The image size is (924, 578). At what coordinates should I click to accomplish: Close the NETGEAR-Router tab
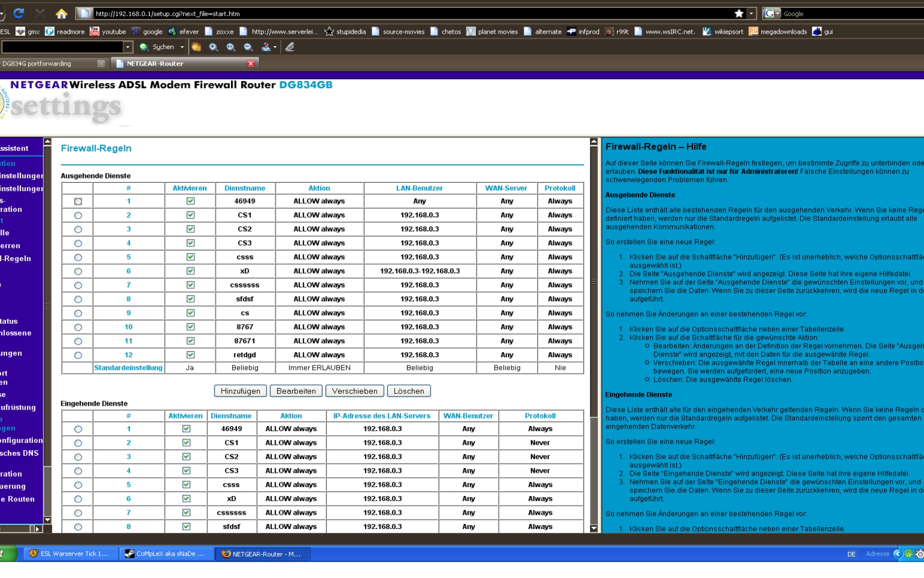[x=251, y=64]
